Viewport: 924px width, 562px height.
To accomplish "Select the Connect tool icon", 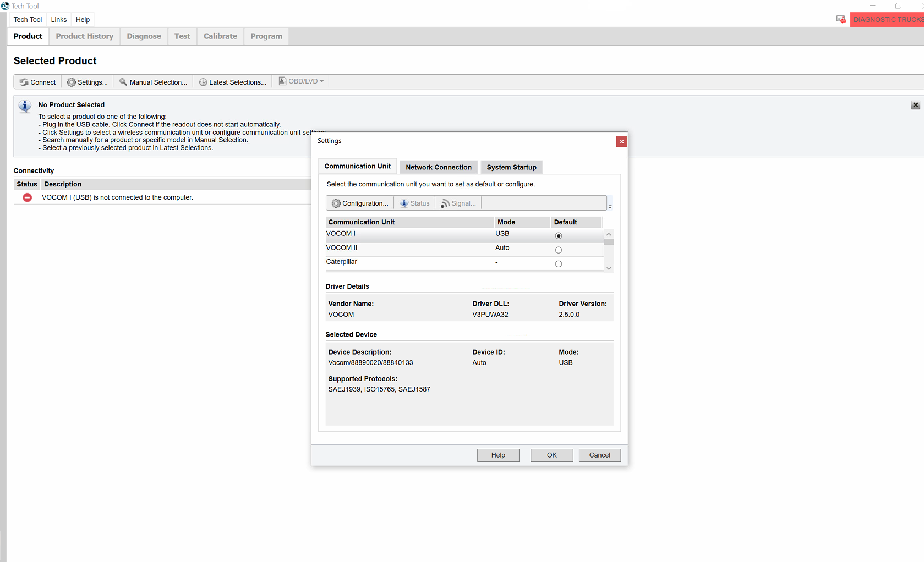I will pyautogui.click(x=23, y=81).
